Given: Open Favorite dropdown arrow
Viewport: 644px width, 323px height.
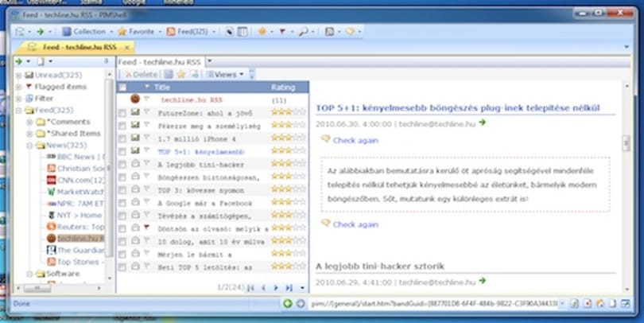Looking at the screenshot, I should tap(160, 32).
